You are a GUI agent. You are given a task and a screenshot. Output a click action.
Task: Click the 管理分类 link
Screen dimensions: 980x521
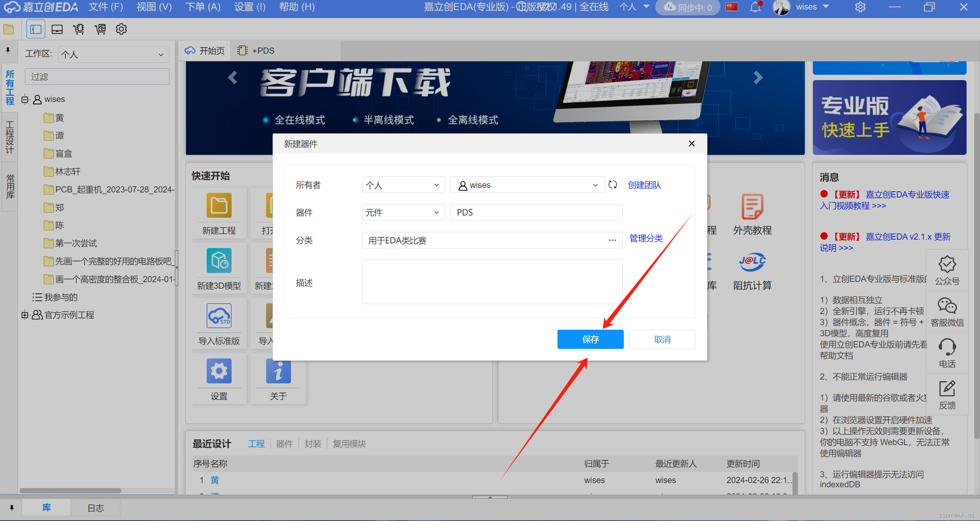[x=646, y=238]
